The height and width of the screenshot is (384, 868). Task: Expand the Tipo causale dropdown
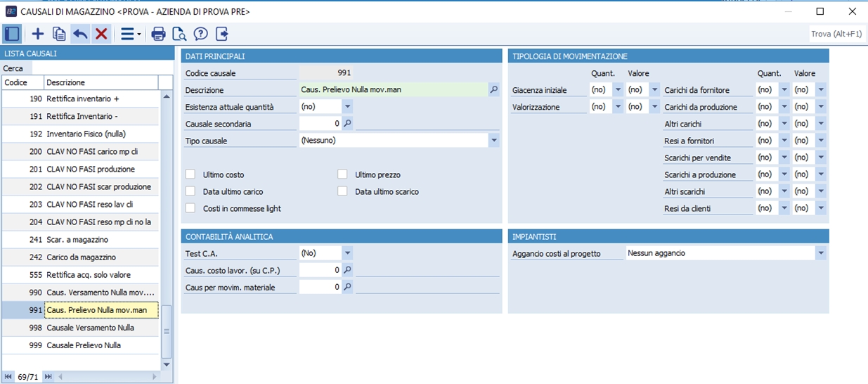click(x=493, y=141)
